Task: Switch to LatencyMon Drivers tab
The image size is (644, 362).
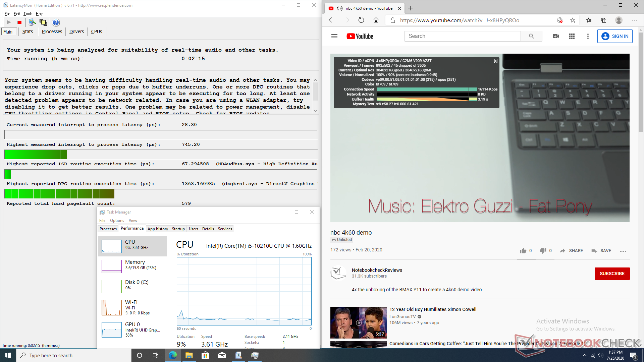Action: coord(76,32)
